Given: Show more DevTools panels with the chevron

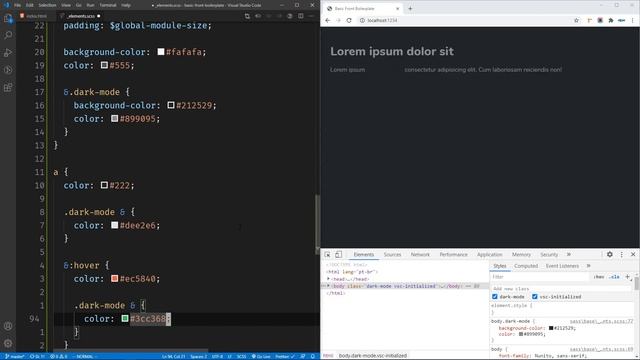Looking at the screenshot, I should 569,254.
